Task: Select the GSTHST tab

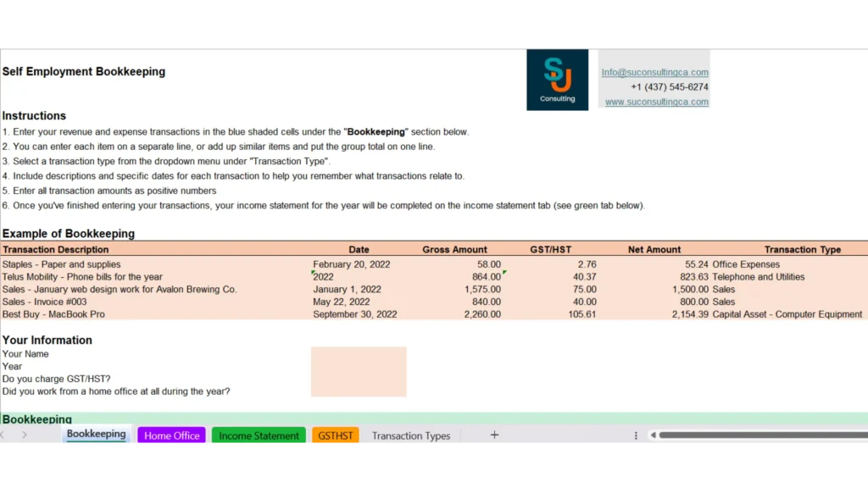Action: pos(336,435)
